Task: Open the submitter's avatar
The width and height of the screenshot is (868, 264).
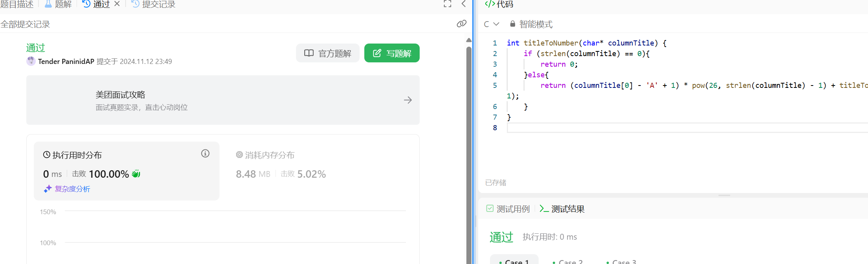Action: click(31, 61)
